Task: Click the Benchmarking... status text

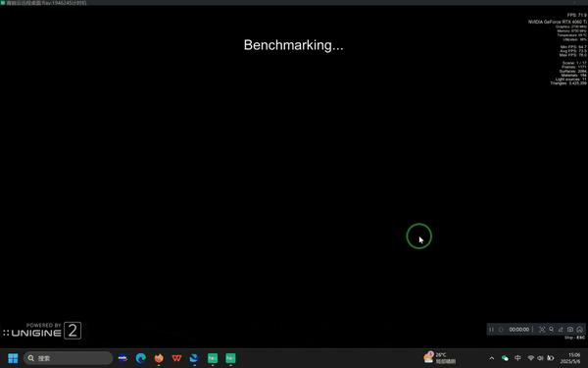Action: [294, 45]
